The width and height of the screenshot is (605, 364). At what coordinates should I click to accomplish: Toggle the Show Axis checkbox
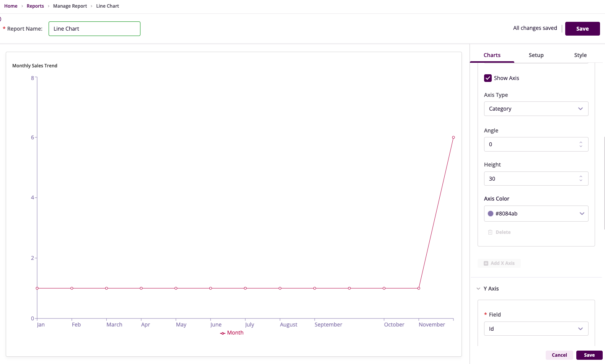(x=488, y=78)
